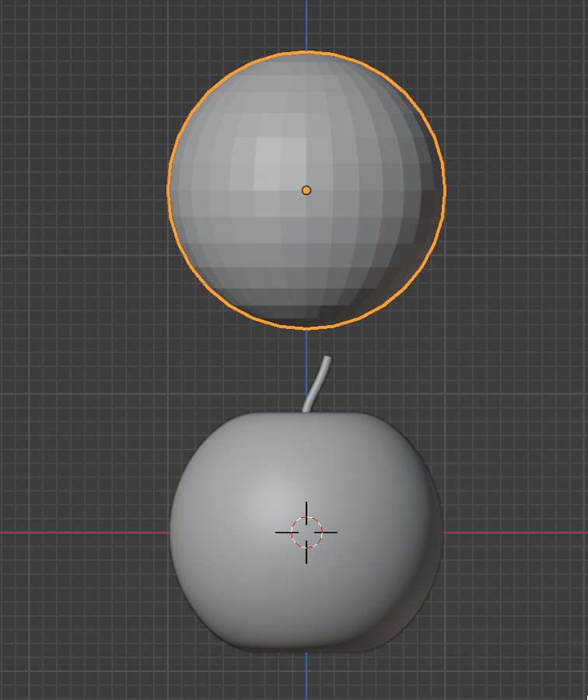Click the blue Z axis line above the sphere
This screenshot has width=588, height=700.
(306, 23)
